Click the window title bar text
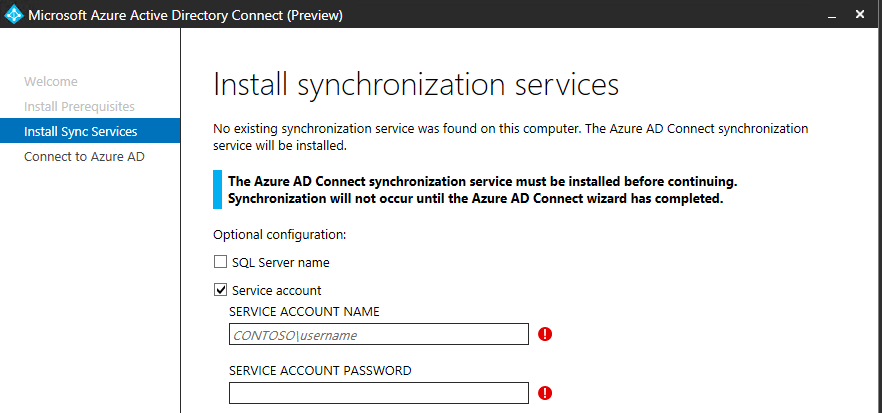The height and width of the screenshot is (413, 882). tap(185, 15)
